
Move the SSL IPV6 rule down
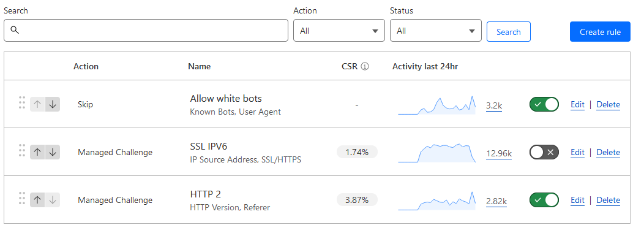[x=53, y=152]
